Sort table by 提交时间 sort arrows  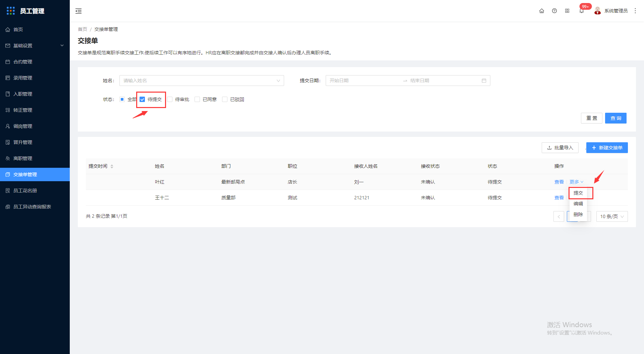pyautogui.click(x=112, y=166)
